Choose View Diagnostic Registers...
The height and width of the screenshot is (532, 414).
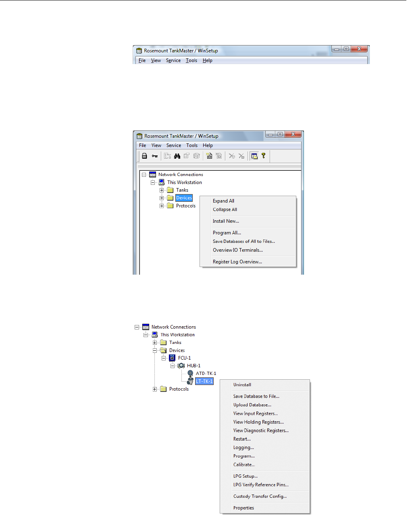(x=265, y=431)
